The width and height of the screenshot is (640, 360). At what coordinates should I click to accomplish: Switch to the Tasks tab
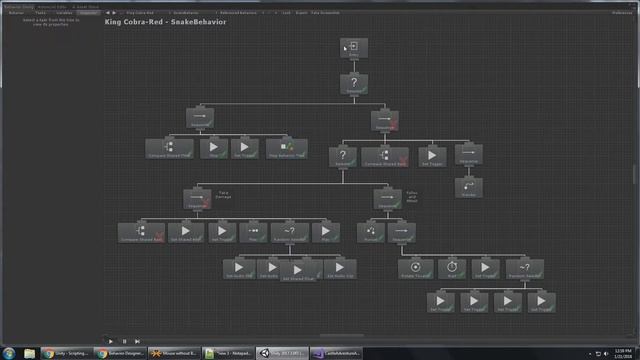40,13
